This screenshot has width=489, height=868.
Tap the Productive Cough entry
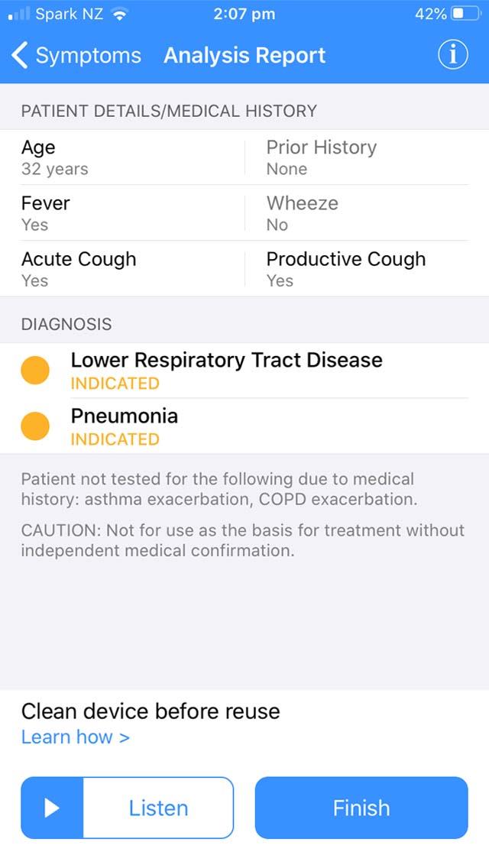[x=345, y=269]
